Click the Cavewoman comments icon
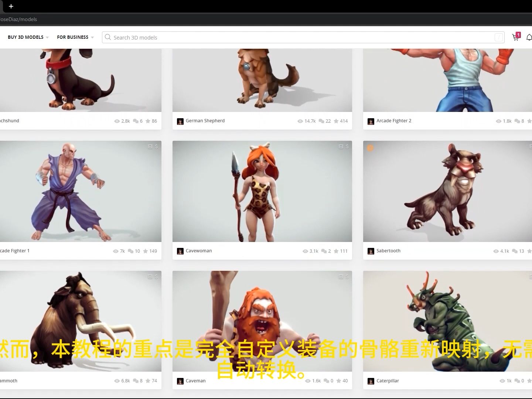532x399 pixels. pos(324,251)
